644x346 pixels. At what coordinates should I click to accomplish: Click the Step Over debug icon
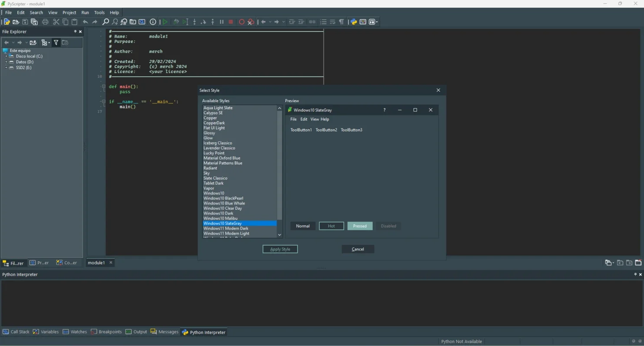pos(204,22)
